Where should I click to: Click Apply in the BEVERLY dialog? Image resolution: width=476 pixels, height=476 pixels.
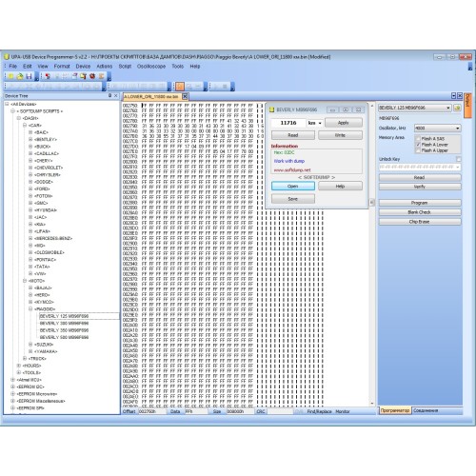tap(344, 123)
